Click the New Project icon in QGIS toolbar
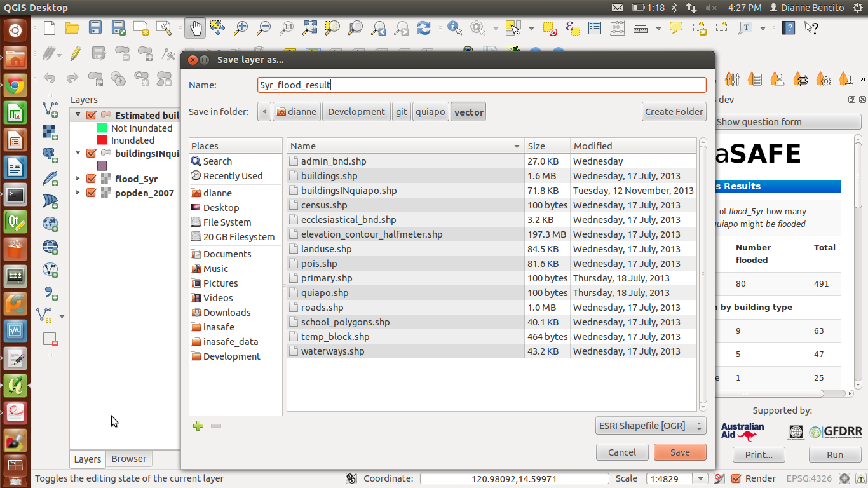The width and height of the screenshot is (868, 488). 50,28
